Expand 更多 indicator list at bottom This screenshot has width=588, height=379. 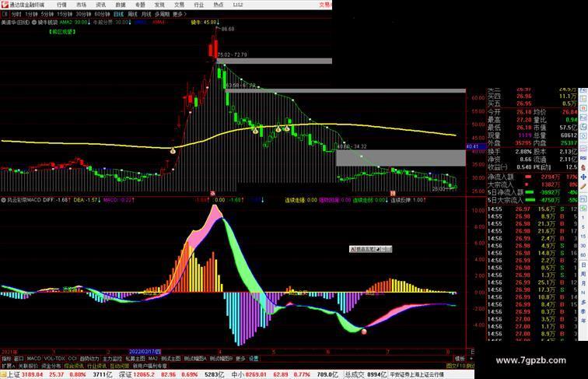pos(240,359)
